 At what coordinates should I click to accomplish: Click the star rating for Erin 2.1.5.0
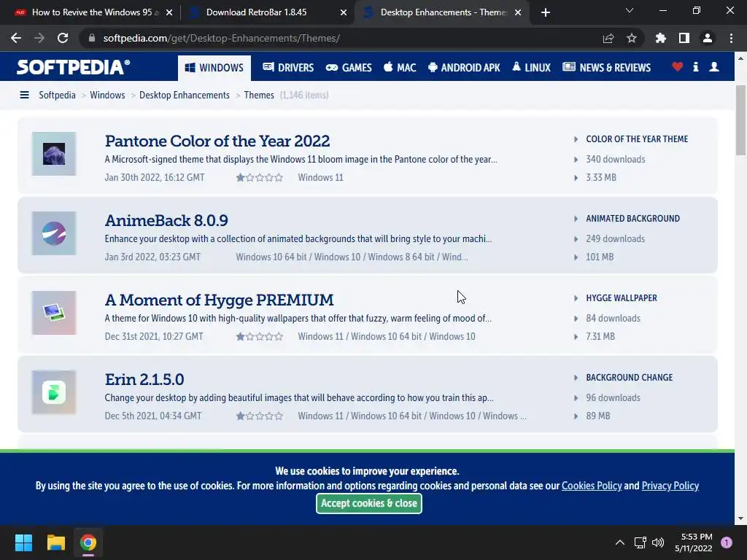(x=260, y=416)
